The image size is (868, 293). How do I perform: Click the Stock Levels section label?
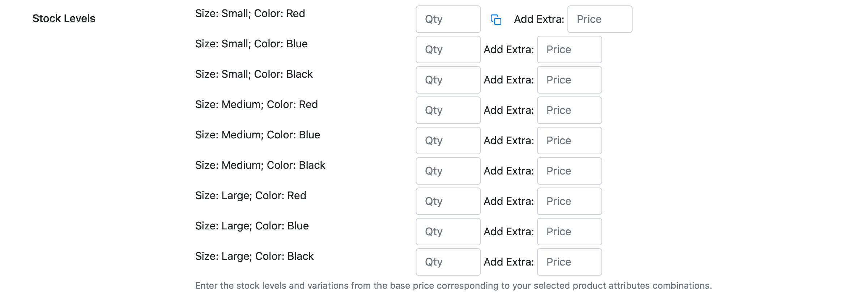[64, 18]
